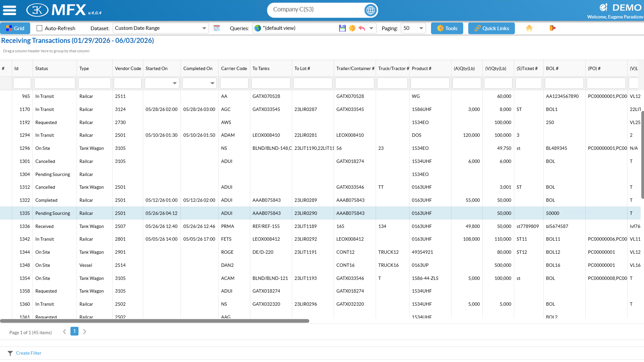Toggle the Auto-Refresh checkbox

40,28
